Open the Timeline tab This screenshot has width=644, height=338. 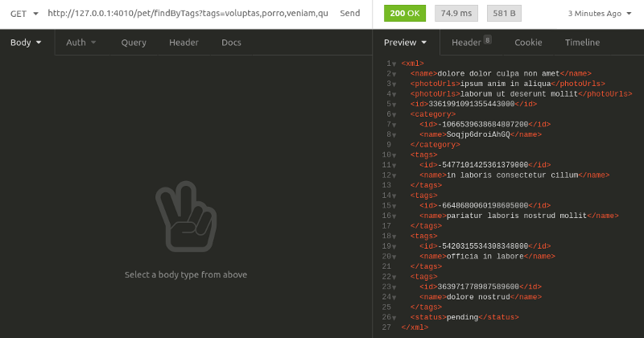pyautogui.click(x=582, y=43)
